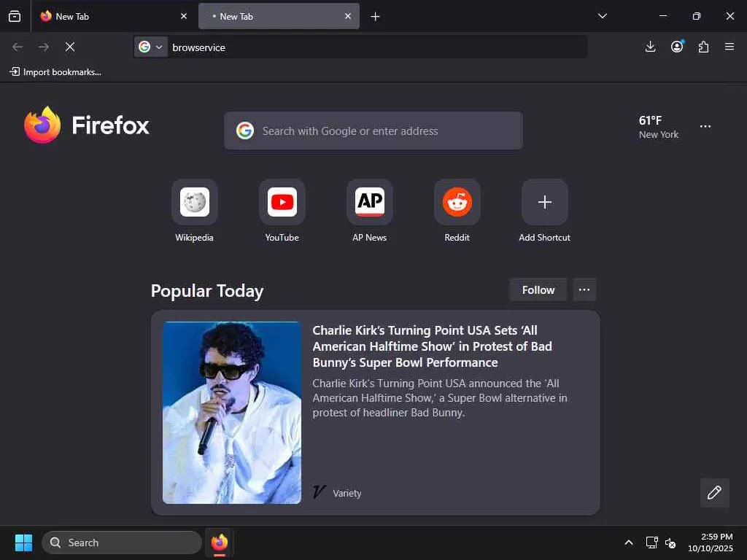Open the clock showing 2:59 PM

pos(711,542)
